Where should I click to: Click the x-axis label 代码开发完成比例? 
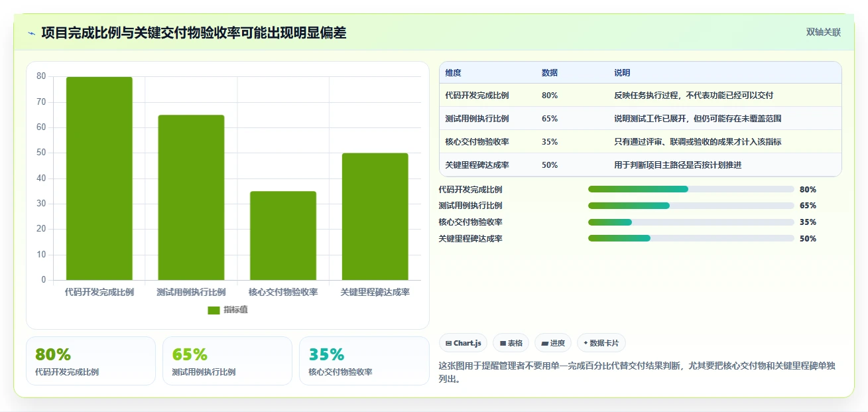click(x=99, y=293)
